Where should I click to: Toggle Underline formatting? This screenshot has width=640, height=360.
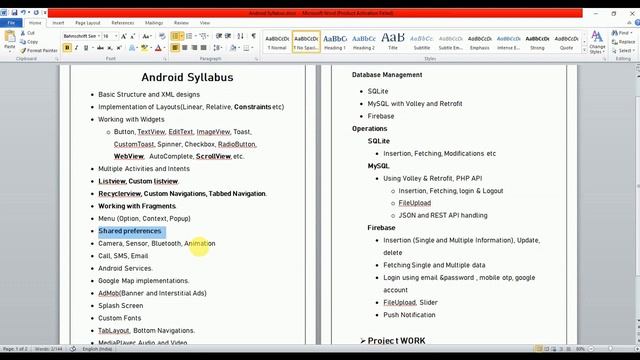86,48
